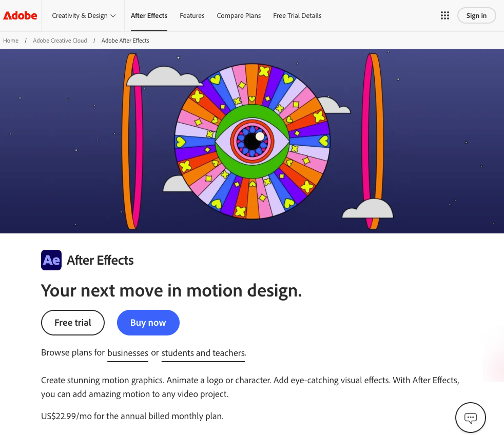The height and width of the screenshot is (435, 504).
Task: Click the 'After Effects' product title text
Action: coord(100,260)
